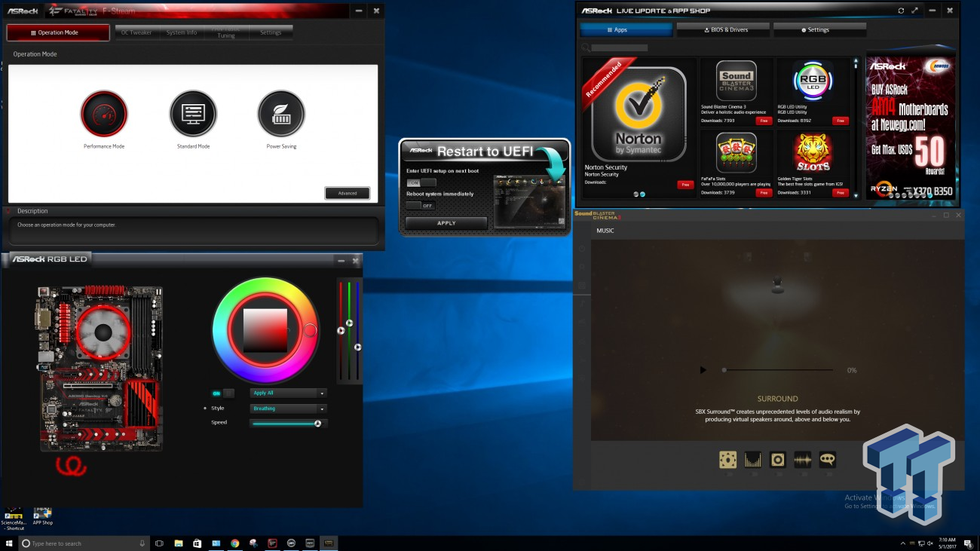Click the taskbar search box

[x=84, y=543]
